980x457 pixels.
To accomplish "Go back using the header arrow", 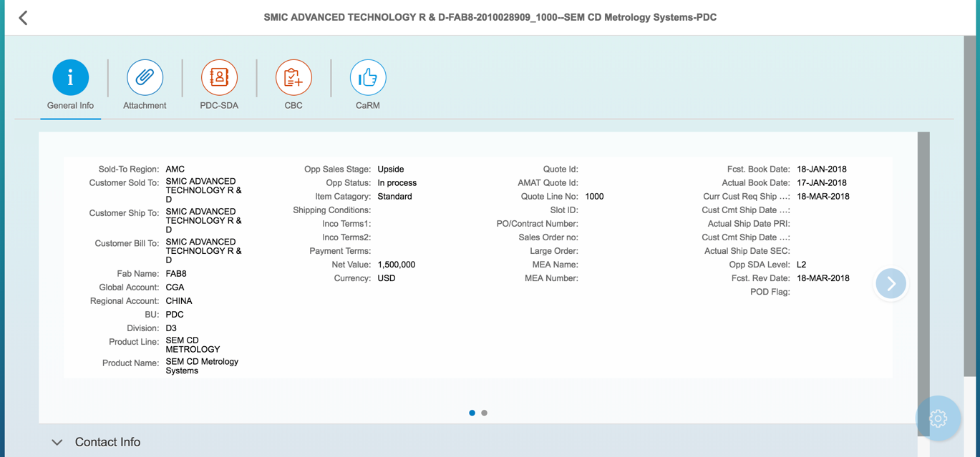I will tap(23, 18).
